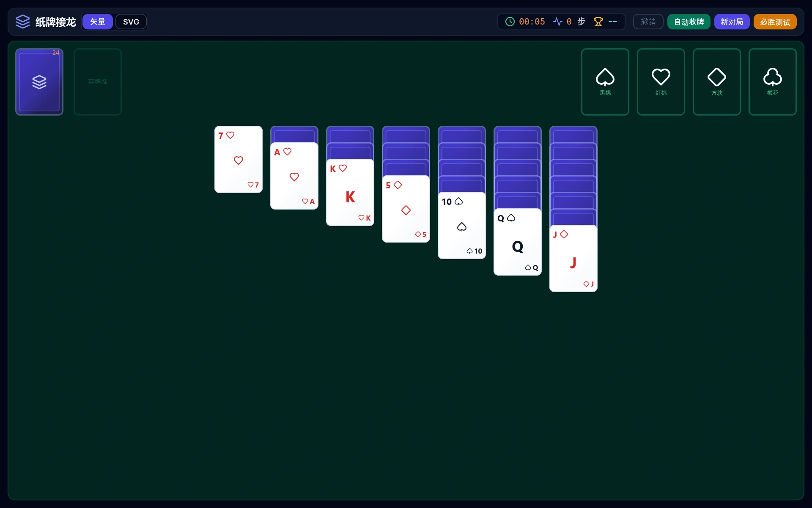Viewport: 812px width, 508px height.
Task: Switch rendering to SVG mode
Action: point(131,22)
